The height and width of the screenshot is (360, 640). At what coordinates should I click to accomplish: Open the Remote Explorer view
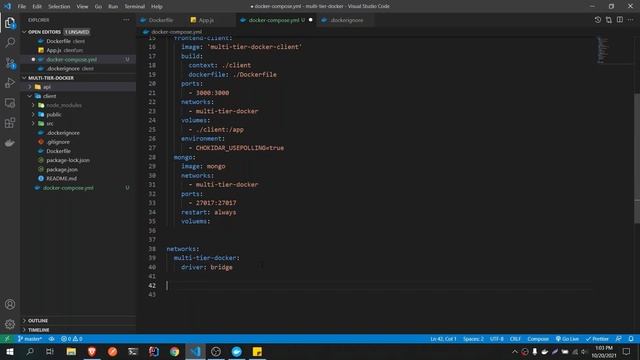(10, 103)
